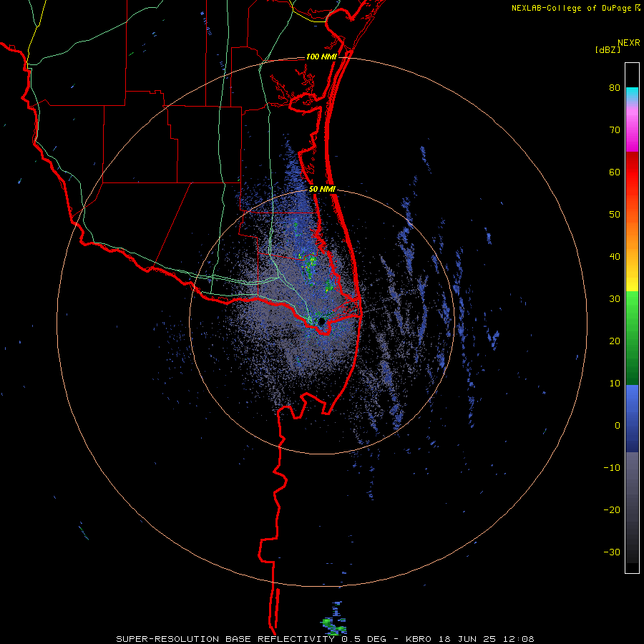Select the -20 dBZ scale value
Viewport: 644px width, 644px height.
pyautogui.click(x=612, y=509)
